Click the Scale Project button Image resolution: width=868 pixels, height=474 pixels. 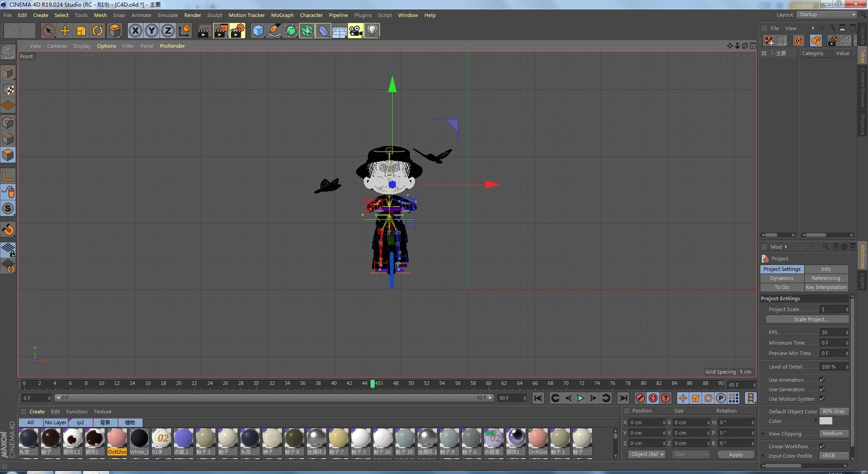[807, 319]
